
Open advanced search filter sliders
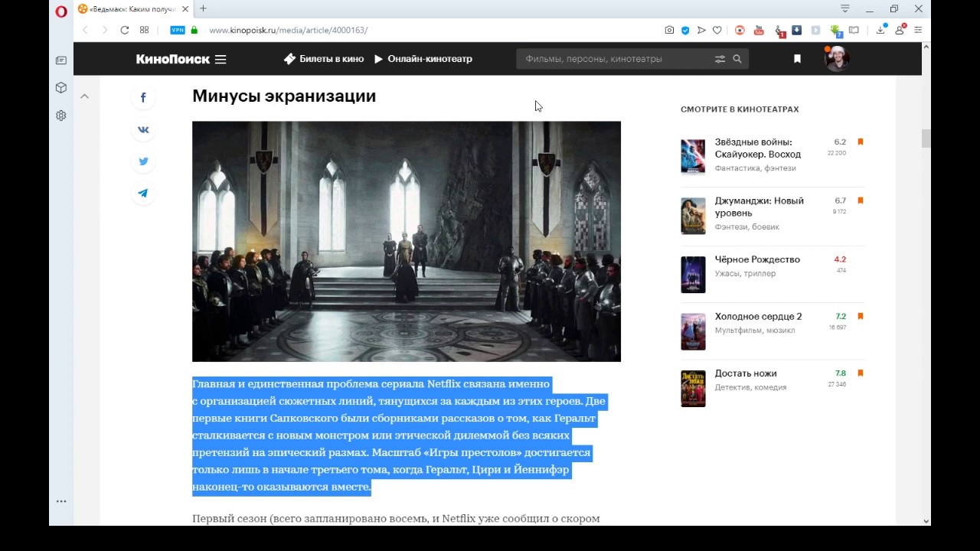tap(720, 59)
